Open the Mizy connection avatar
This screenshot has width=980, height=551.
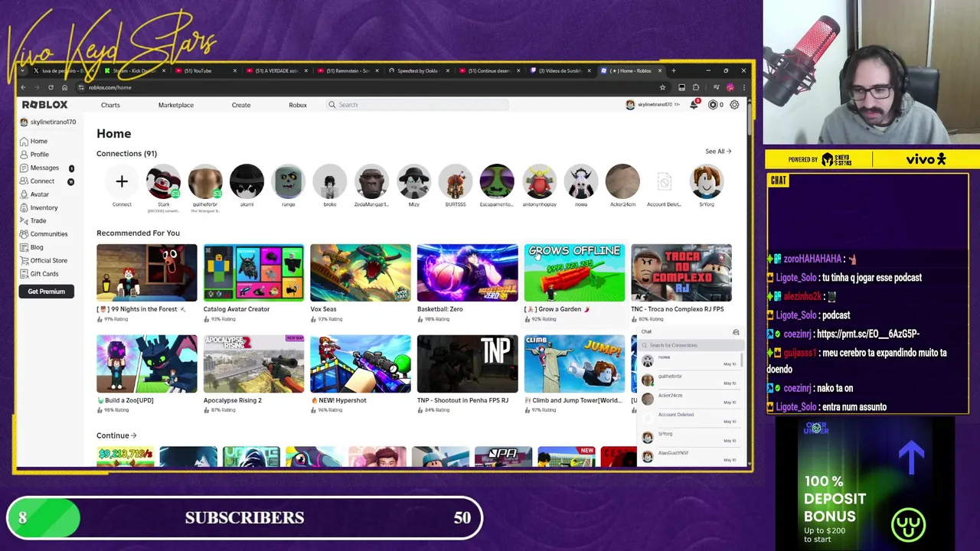(413, 182)
